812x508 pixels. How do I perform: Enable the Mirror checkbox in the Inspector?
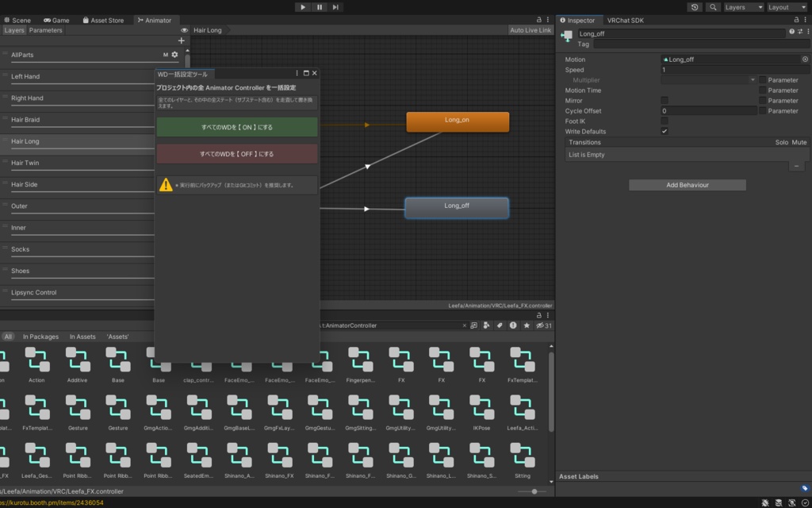pos(664,100)
